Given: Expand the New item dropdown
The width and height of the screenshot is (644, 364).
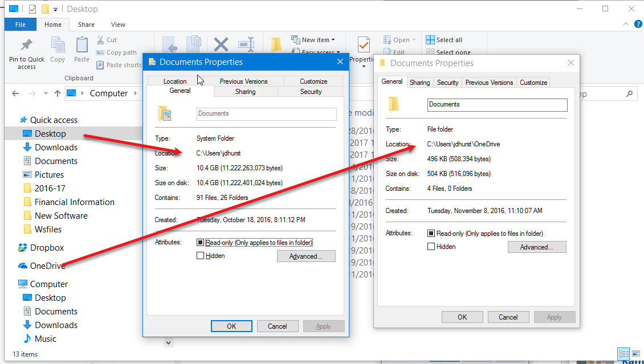Looking at the screenshot, I should pyautogui.click(x=333, y=40).
